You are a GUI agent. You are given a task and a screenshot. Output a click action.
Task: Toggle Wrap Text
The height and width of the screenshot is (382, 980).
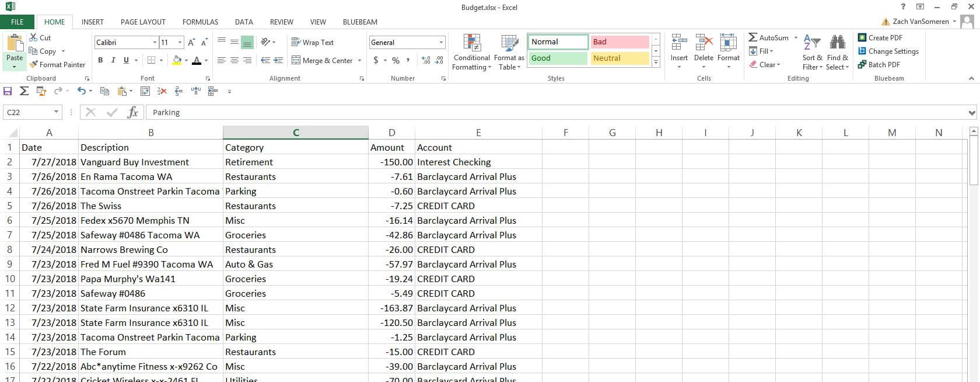pyautogui.click(x=313, y=42)
